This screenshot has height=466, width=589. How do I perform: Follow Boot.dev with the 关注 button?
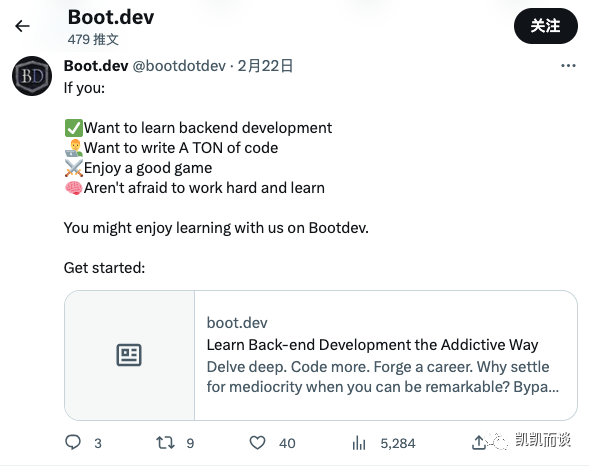pos(545,26)
